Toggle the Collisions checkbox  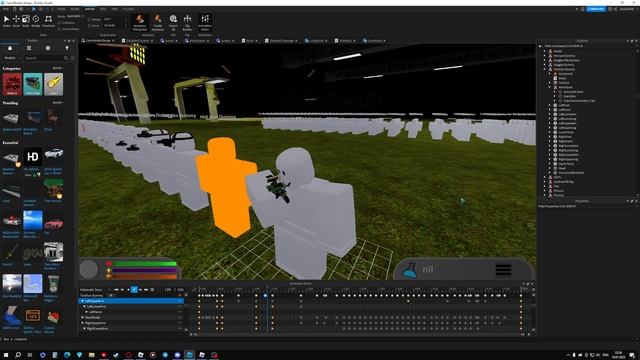(60, 23)
